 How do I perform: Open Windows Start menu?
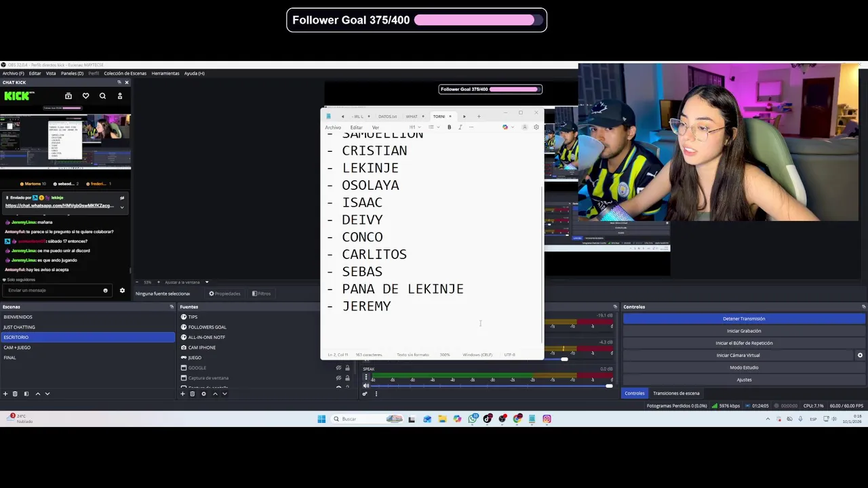321,419
